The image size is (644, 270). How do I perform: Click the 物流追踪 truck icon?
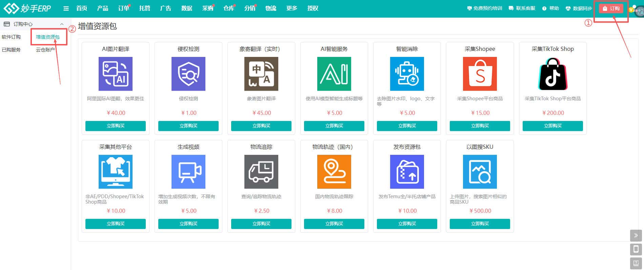coord(261,172)
